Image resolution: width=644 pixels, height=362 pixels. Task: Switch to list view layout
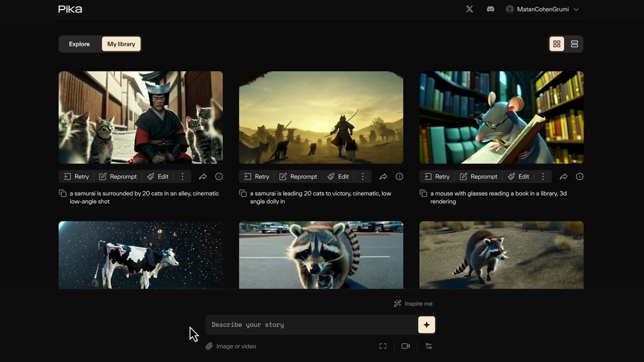tap(574, 44)
